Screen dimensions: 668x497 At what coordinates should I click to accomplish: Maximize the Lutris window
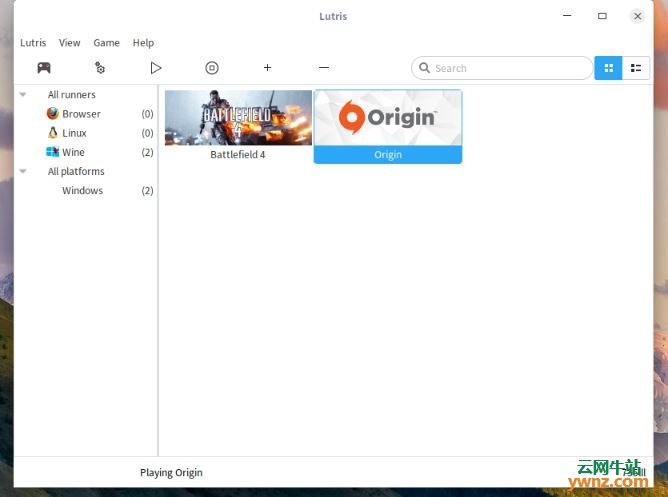tap(602, 16)
